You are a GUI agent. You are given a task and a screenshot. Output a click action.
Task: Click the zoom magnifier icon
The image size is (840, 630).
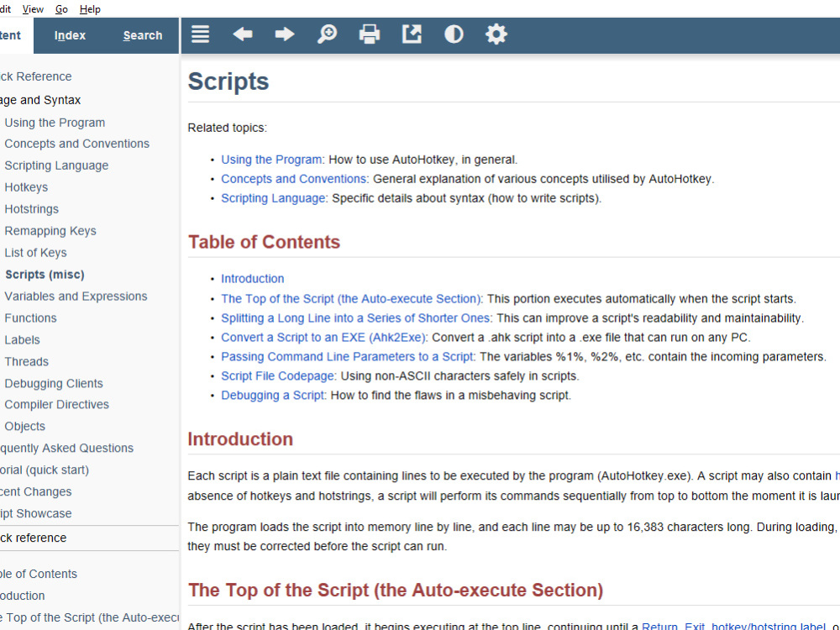pos(327,34)
